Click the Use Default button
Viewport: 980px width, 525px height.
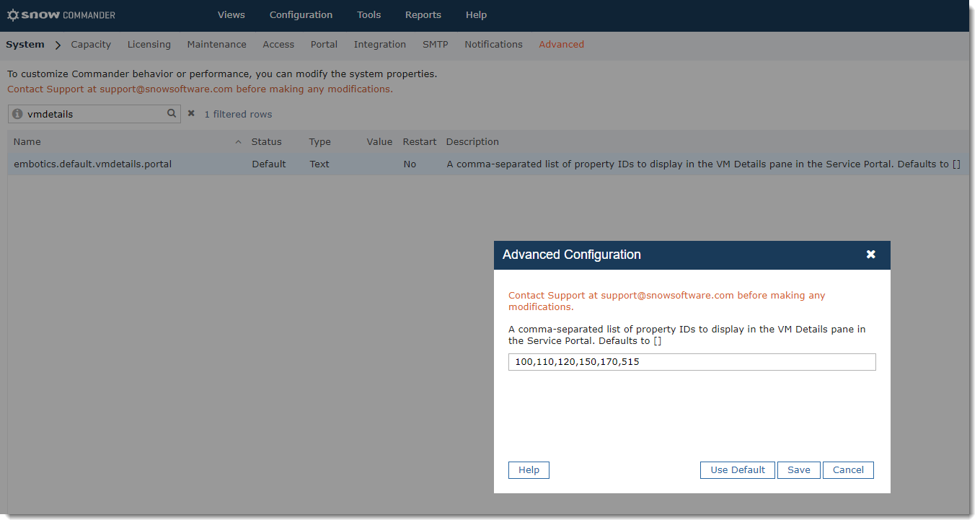[x=738, y=470]
